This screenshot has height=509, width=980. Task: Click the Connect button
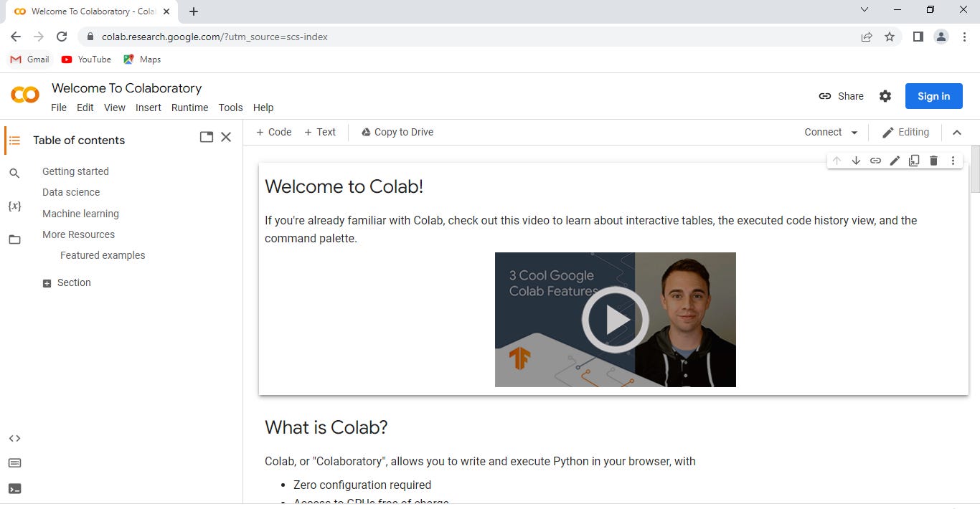pos(823,132)
